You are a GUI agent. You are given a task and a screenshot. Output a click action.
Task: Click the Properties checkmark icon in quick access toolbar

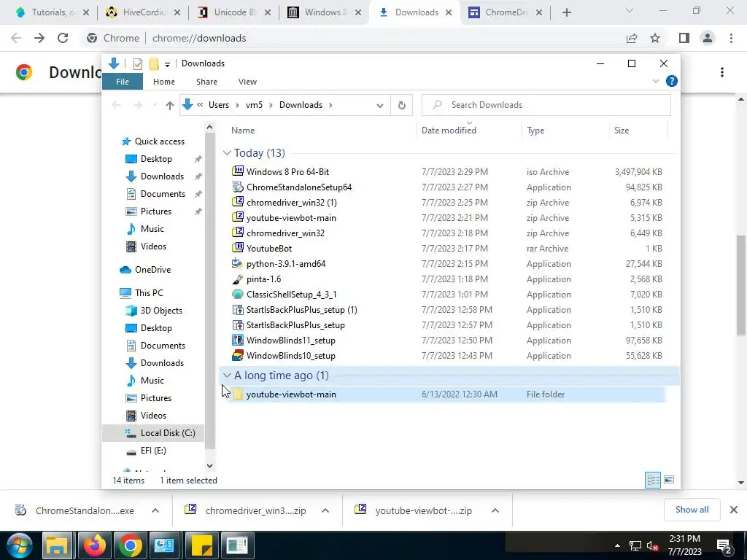pyautogui.click(x=138, y=63)
